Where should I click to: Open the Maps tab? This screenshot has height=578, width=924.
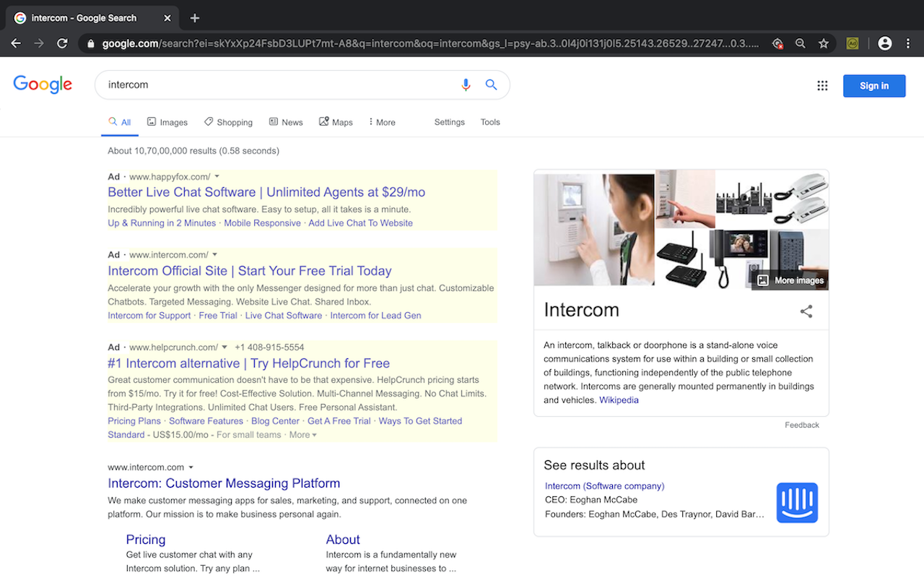tap(336, 122)
